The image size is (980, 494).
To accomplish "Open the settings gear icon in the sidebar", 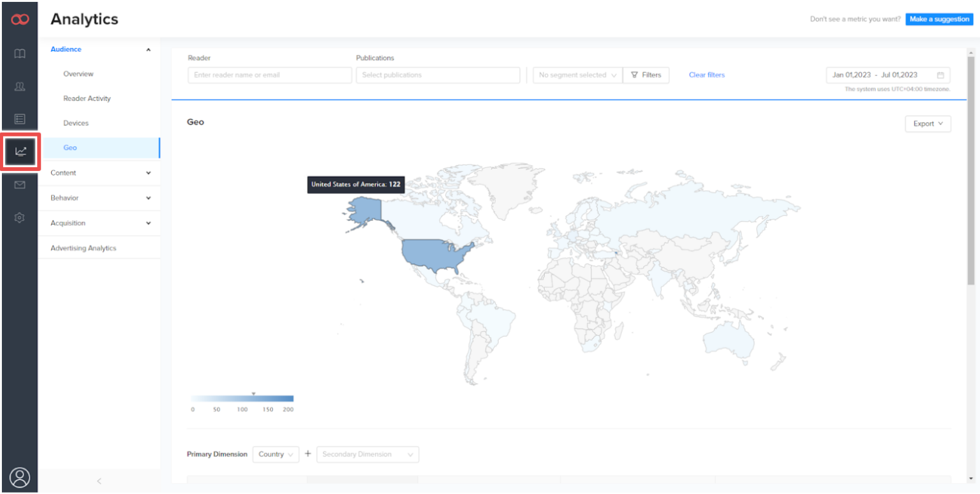I will point(20,218).
